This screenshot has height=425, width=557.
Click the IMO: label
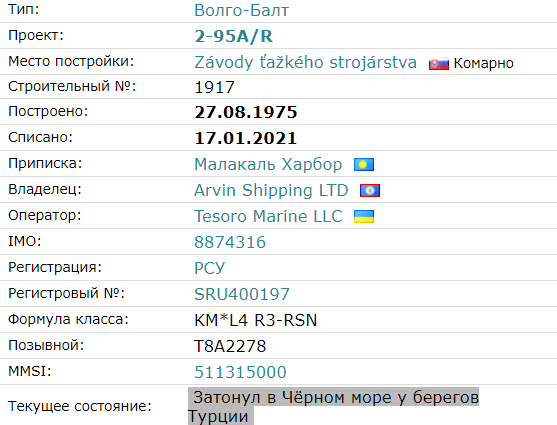click(25, 241)
